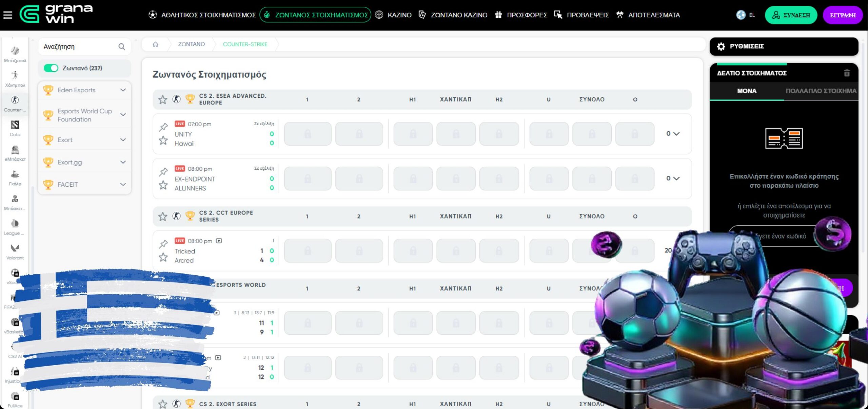
Task: Click the search magnifier icon
Action: coord(122,47)
